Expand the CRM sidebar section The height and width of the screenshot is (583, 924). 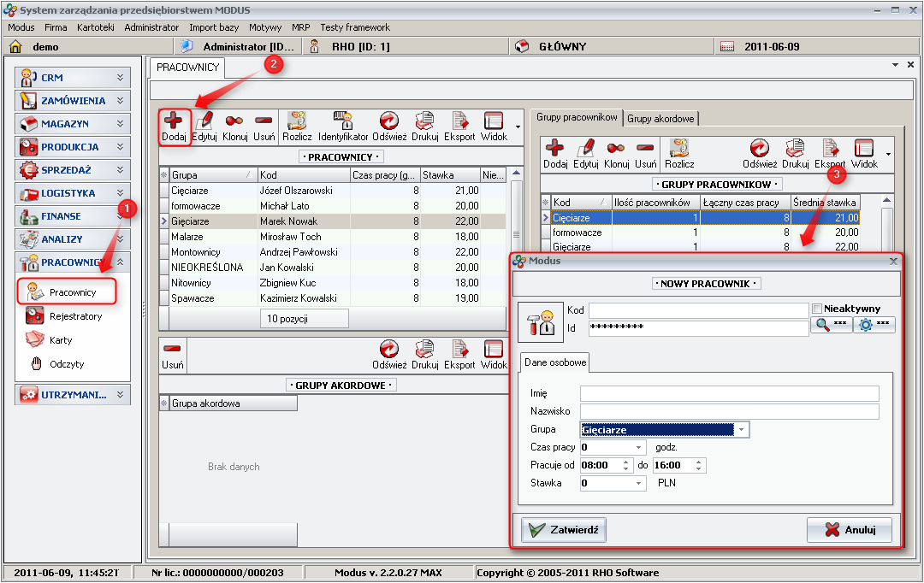(120, 77)
